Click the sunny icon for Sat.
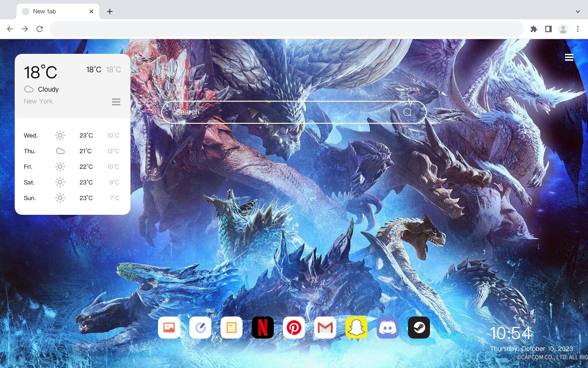This screenshot has height=368, width=588. [x=60, y=182]
